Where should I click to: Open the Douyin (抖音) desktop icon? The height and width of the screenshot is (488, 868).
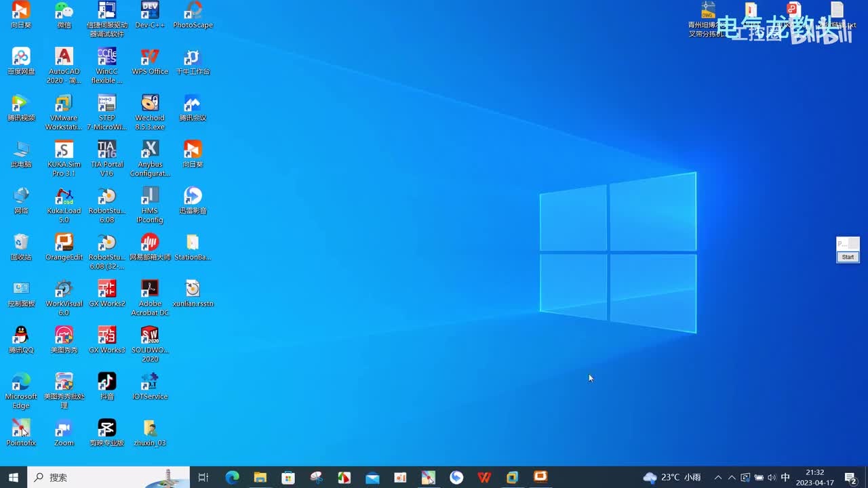pyautogui.click(x=106, y=387)
